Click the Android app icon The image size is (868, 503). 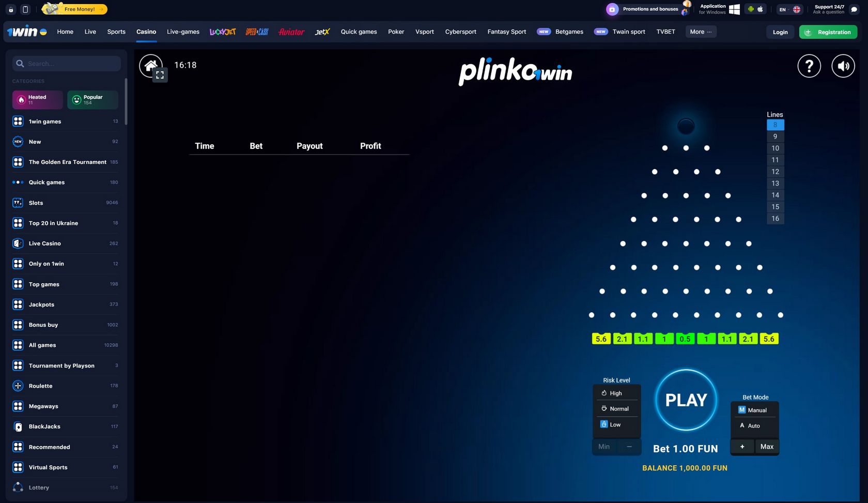click(751, 9)
